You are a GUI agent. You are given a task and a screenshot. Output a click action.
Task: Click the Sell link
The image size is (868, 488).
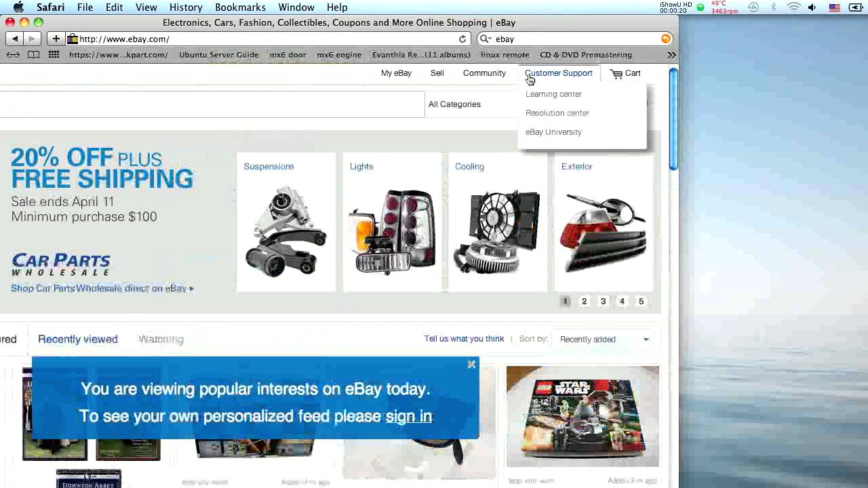(437, 73)
